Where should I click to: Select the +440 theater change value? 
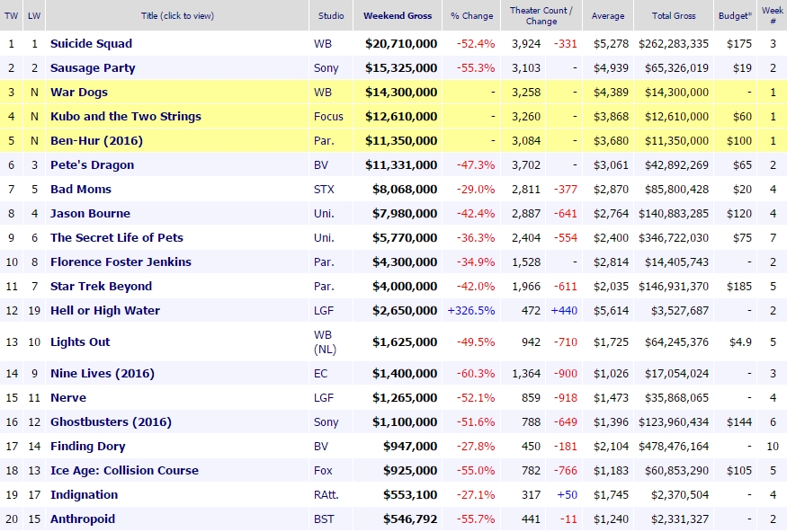point(564,310)
